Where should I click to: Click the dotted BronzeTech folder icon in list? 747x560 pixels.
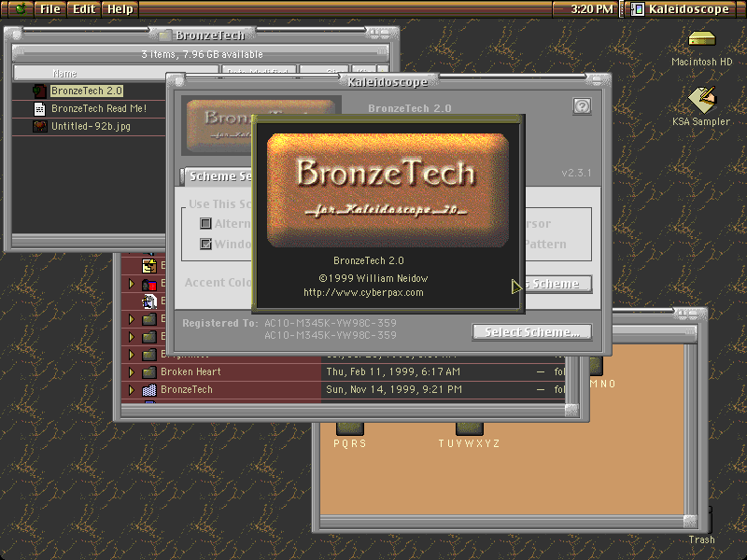[149, 390]
